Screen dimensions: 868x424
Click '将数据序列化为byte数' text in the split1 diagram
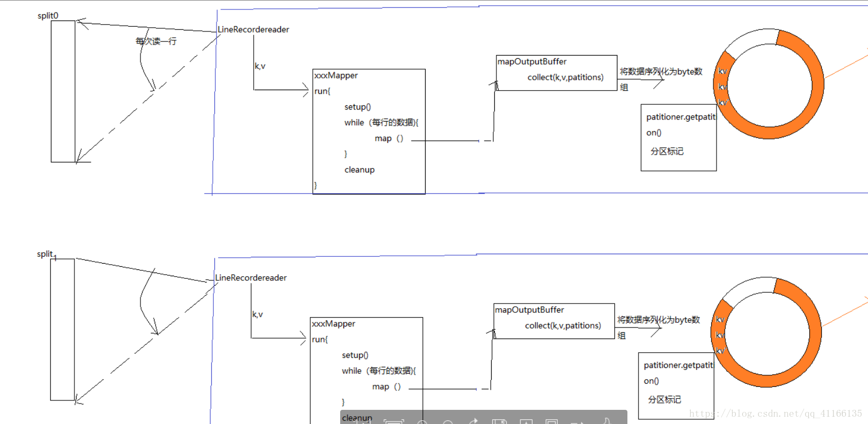point(658,320)
